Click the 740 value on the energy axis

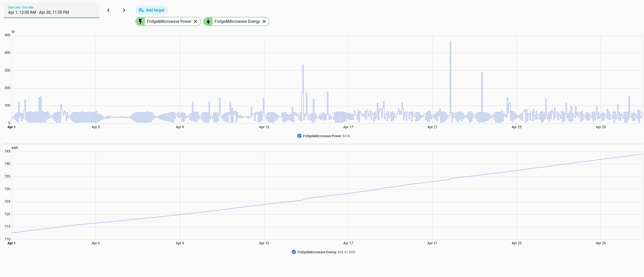[x=7, y=164]
